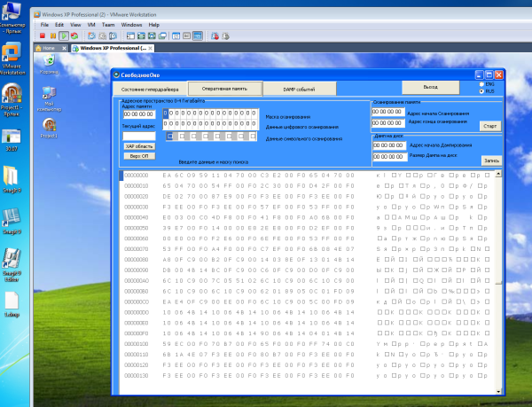Select the Project1 icon on XP desktop
Viewport: 532px width, 407px height.
pyautogui.click(x=49, y=128)
